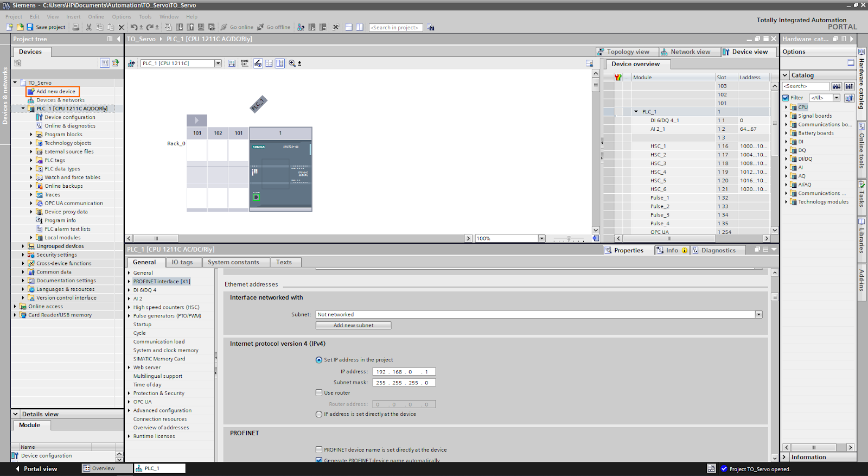Expand the Information section in catalog
The height and width of the screenshot is (476, 868).
pyautogui.click(x=784, y=457)
